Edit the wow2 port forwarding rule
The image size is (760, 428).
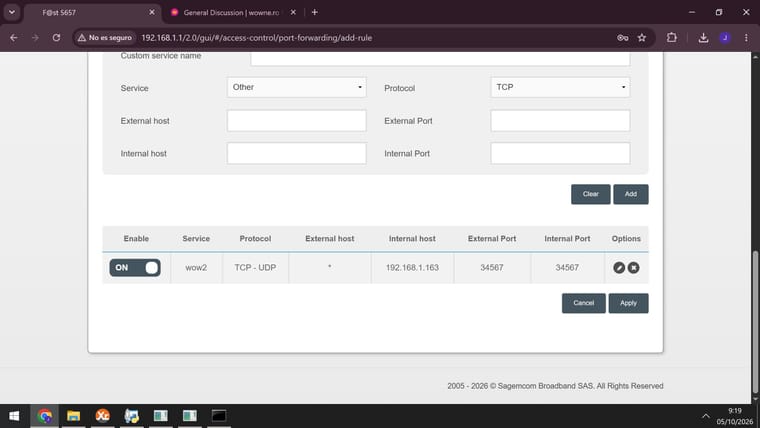pos(619,268)
